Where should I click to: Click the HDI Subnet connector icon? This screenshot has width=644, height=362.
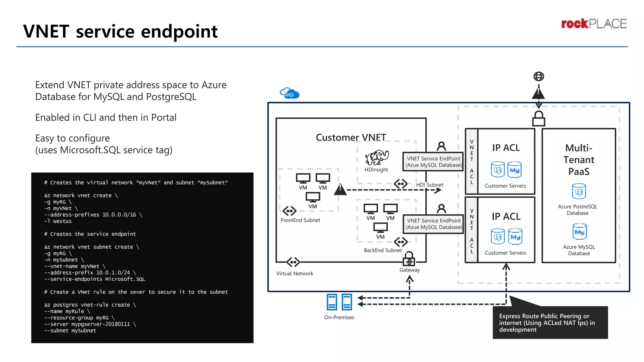click(x=401, y=184)
